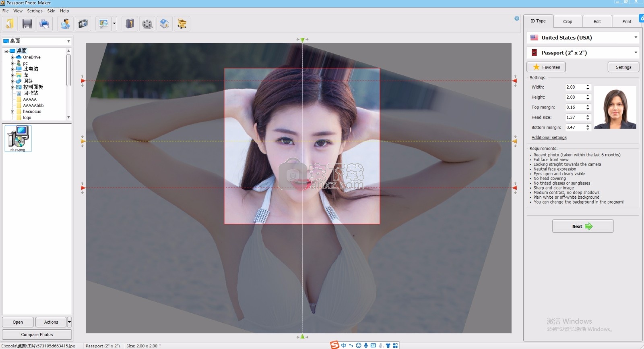The height and width of the screenshot is (349, 644).
Task: Select the left yellow eye-line marker
Action: pos(83,141)
